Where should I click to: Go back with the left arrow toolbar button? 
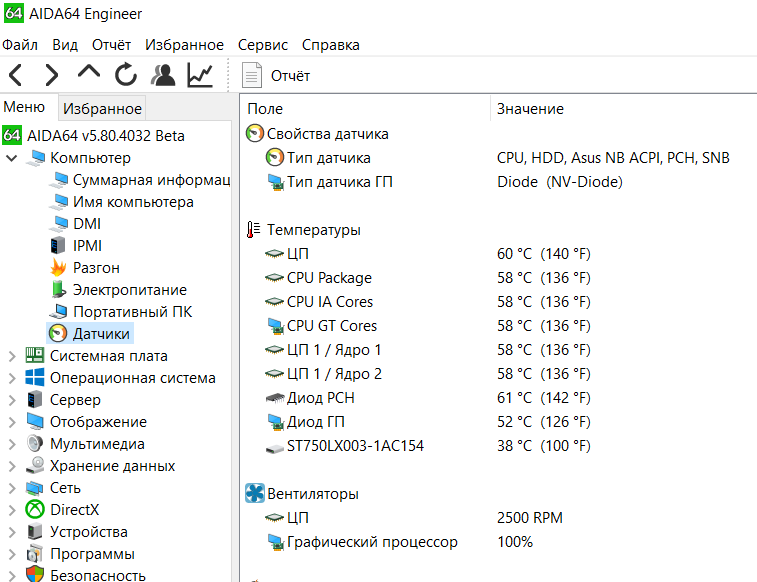[15, 75]
